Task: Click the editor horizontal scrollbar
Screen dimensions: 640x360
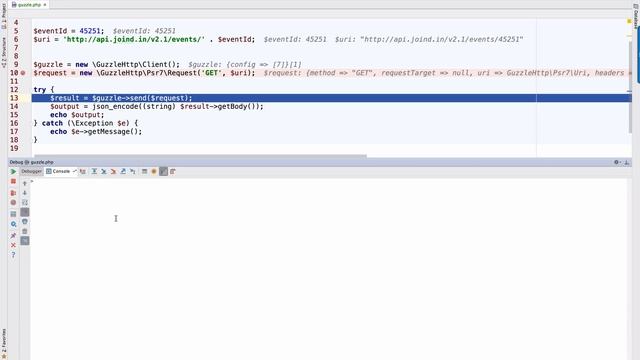Action: pyautogui.click(x=200, y=156)
